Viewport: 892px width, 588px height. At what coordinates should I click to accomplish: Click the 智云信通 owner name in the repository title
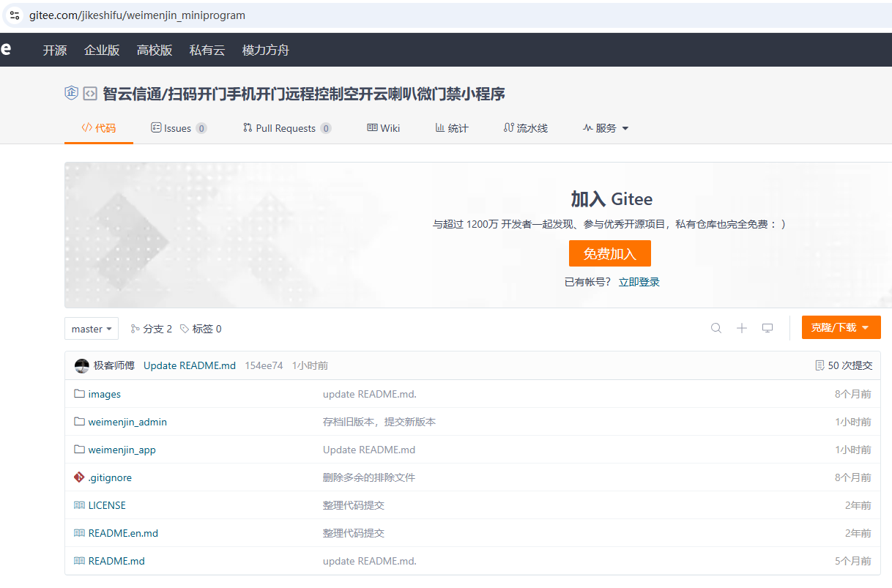point(132,94)
